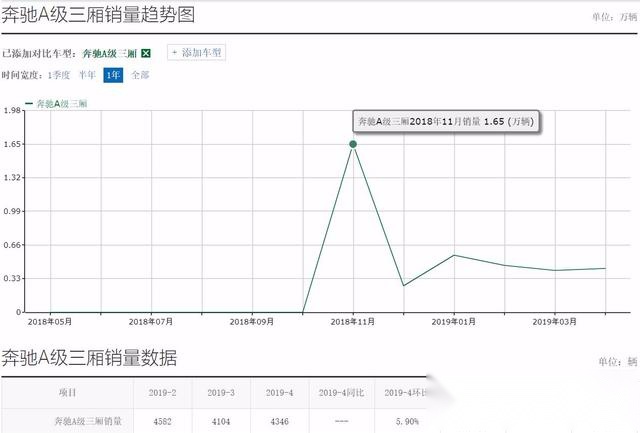Click the 5.90% cell

click(407, 421)
